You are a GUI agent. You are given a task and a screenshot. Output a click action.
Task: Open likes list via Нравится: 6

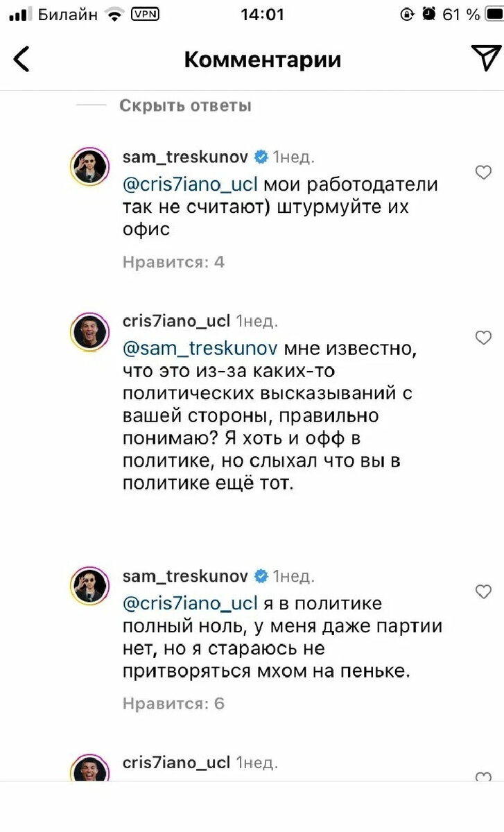(173, 703)
